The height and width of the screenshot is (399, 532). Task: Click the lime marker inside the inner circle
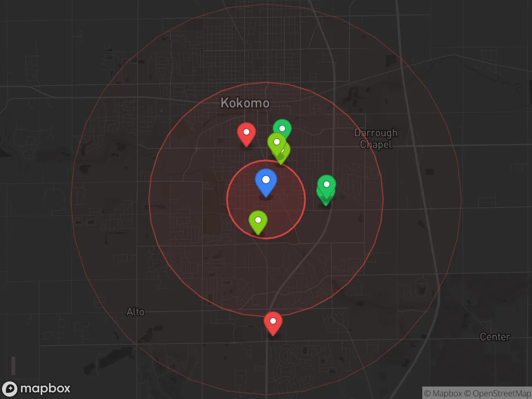(x=258, y=222)
